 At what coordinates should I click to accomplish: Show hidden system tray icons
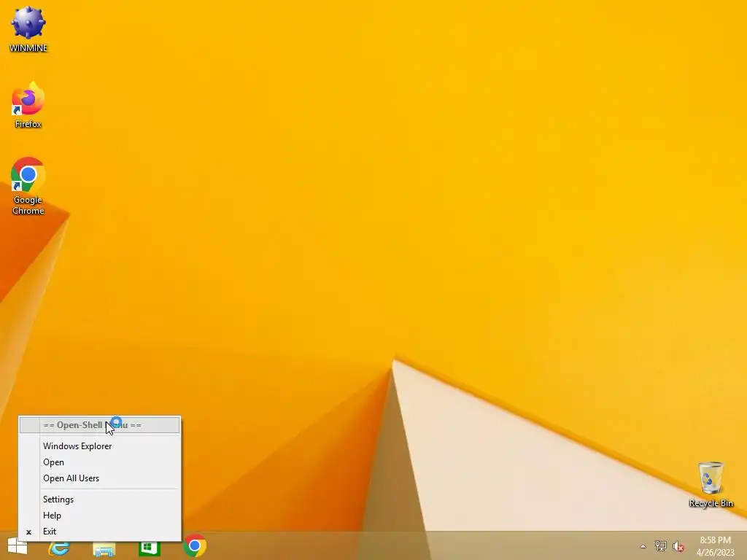pos(643,546)
